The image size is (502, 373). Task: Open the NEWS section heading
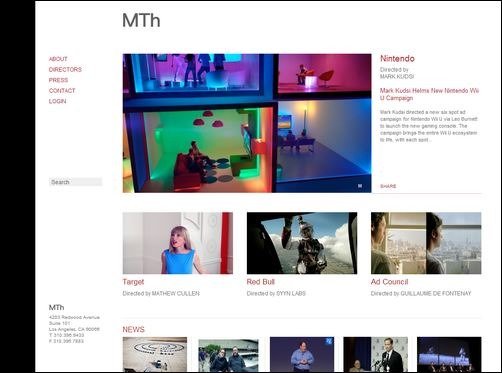(x=133, y=330)
